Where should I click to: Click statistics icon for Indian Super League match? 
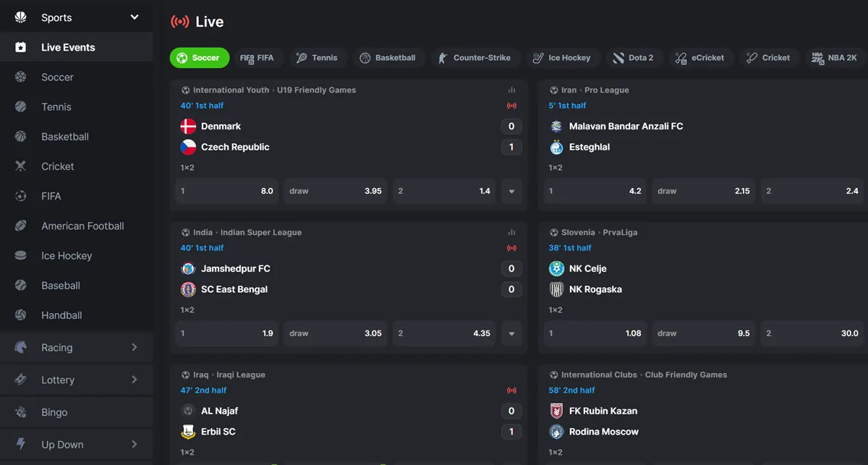[511, 233]
